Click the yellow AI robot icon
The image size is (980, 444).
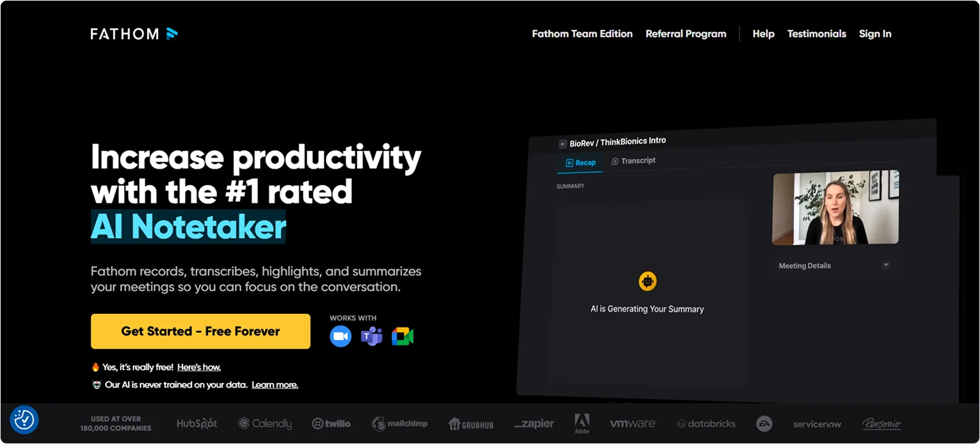pos(647,282)
